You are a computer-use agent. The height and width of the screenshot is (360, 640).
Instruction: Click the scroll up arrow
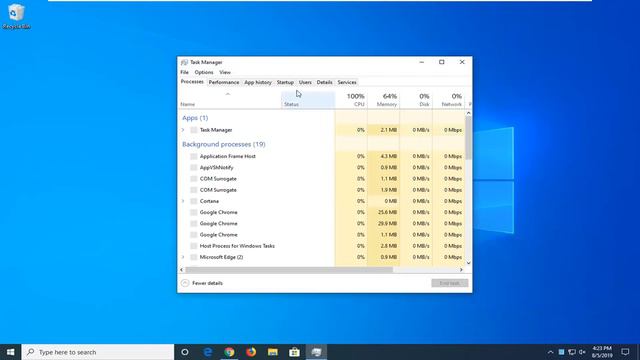468,113
